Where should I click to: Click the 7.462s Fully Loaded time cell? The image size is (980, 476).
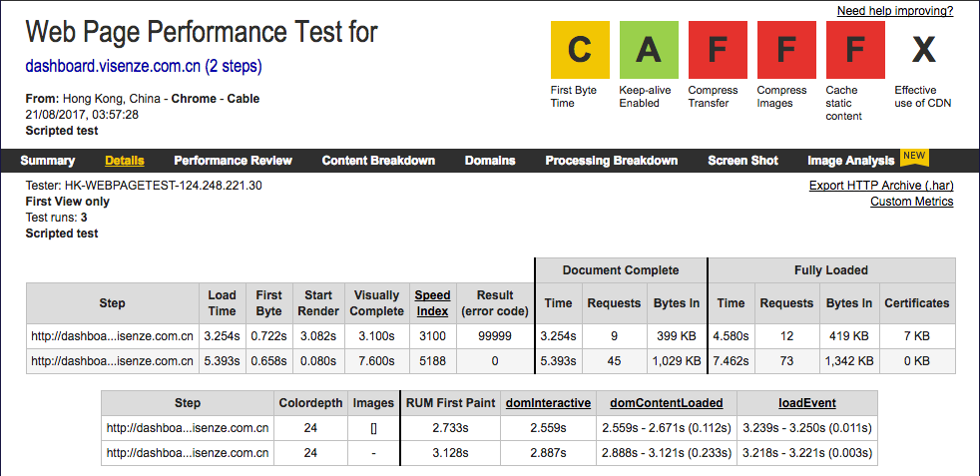[x=732, y=361]
